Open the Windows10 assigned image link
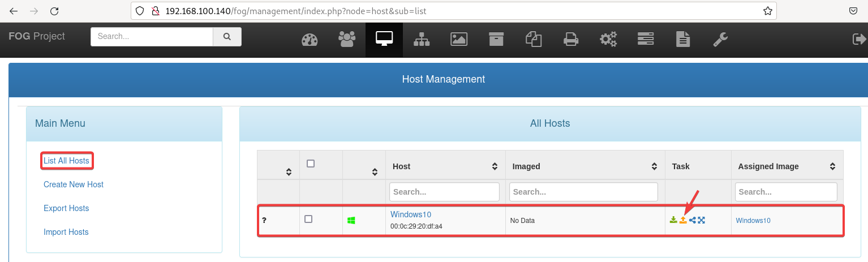The image size is (868, 262). click(x=753, y=221)
